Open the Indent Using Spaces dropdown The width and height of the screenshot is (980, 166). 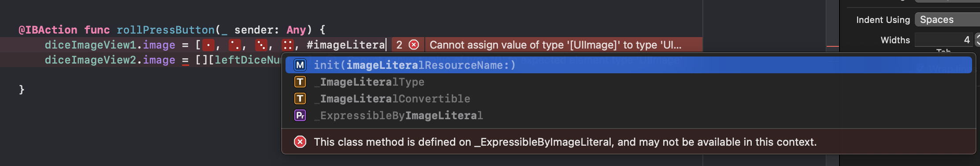947,19
